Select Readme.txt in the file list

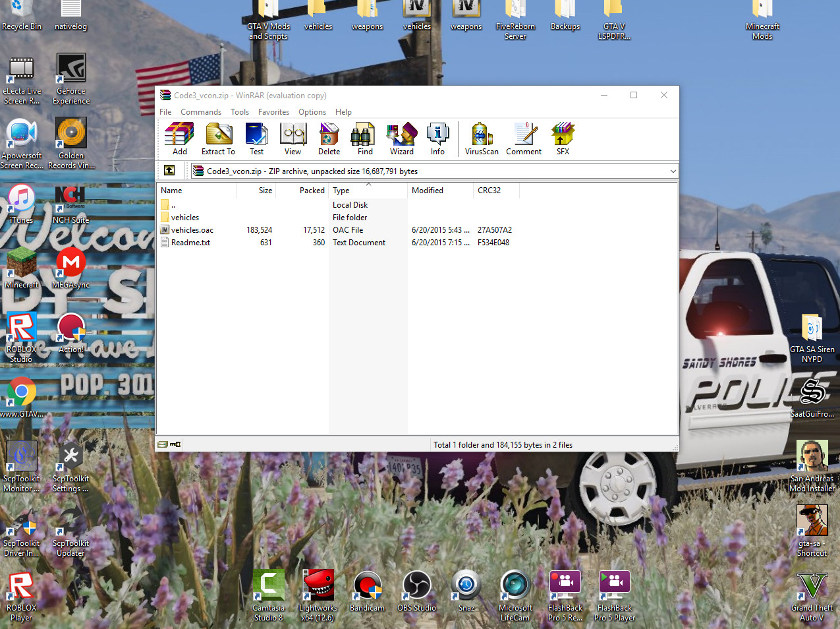coord(190,243)
